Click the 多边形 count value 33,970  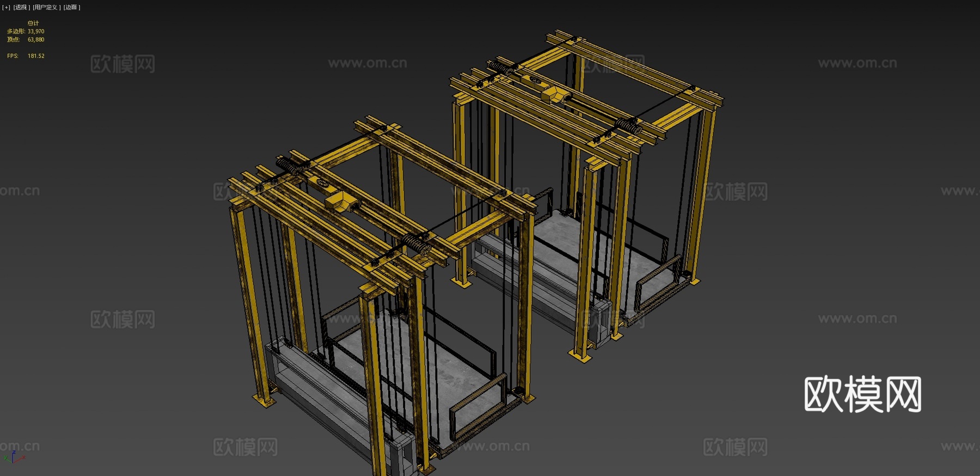(36, 32)
